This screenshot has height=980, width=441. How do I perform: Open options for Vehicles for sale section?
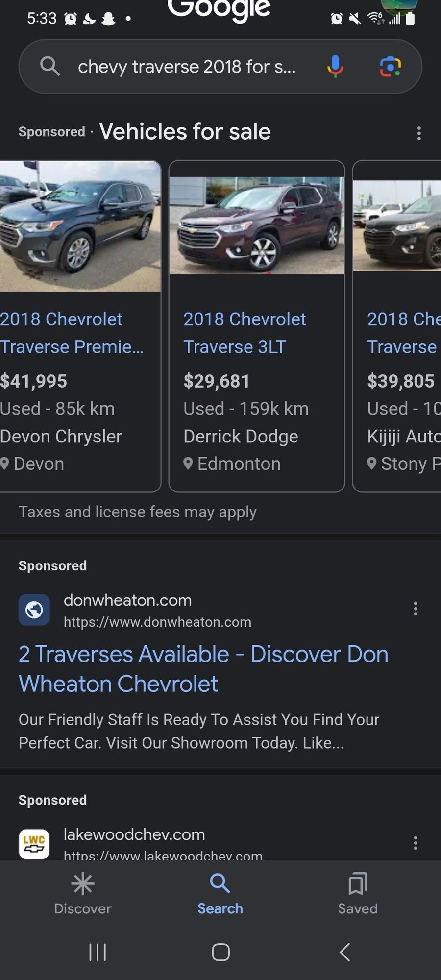point(418,133)
